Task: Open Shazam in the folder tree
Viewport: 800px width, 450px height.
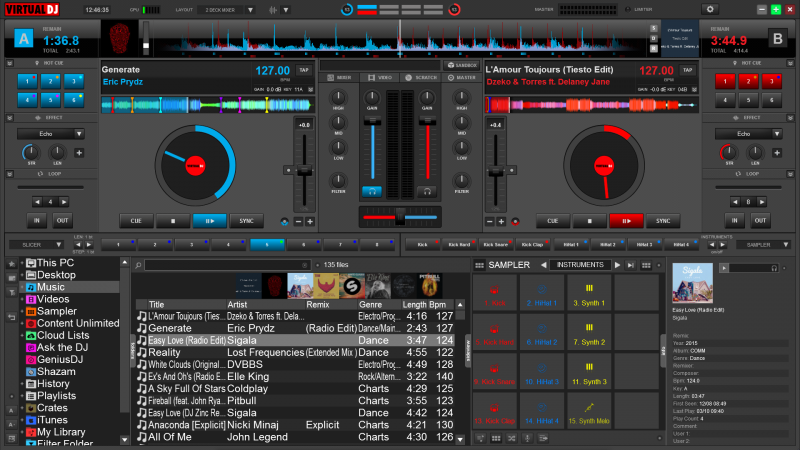Action: click(56, 371)
